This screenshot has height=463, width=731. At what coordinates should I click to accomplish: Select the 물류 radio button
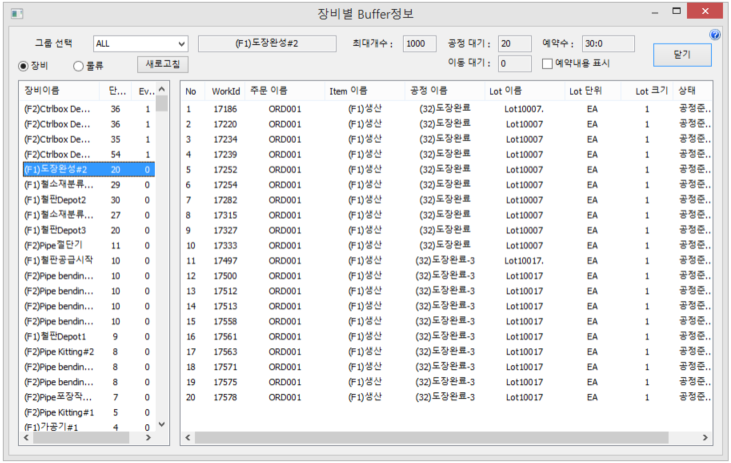point(79,66)
